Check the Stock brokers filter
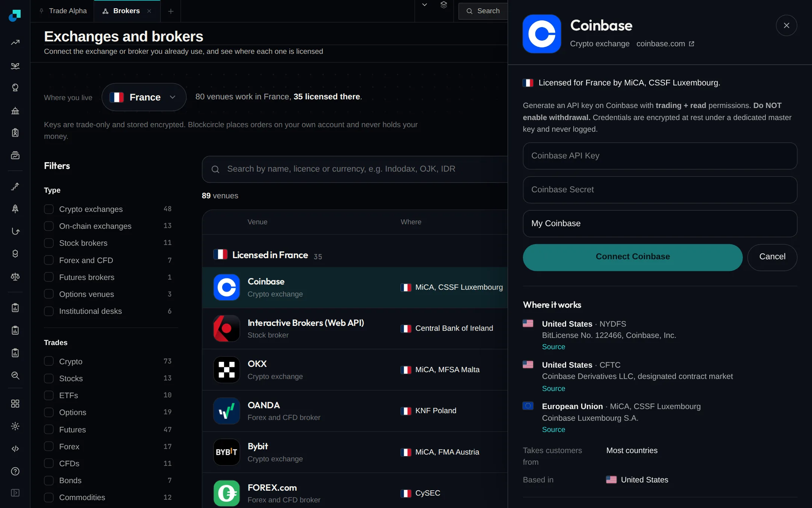Image resolution: width=812 pixels, height=508 pixels. (49, 243)
